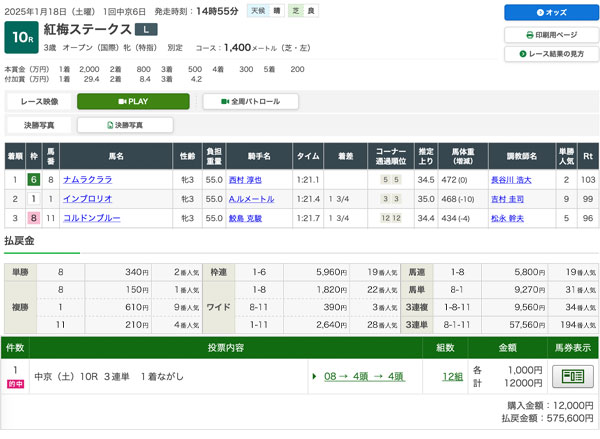Image resolution: width=600 pixels, height=439 pixels.
Task: Click the green PLAY race video button
Action: 133,101
